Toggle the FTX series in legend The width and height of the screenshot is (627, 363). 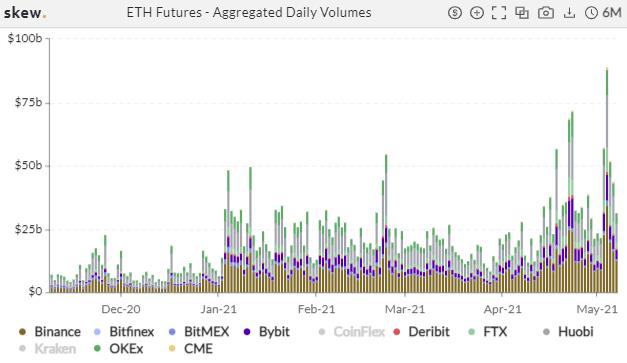pyautogui.click(x=487, y=331)
